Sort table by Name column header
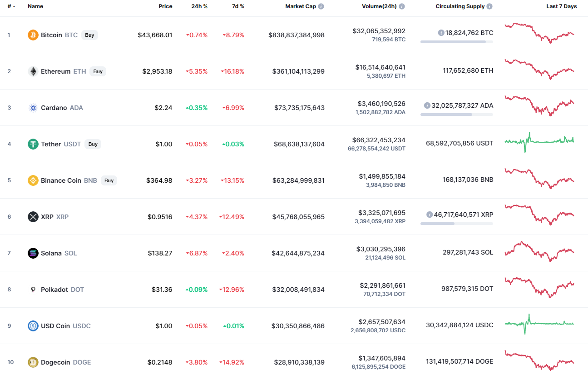 click(35, 6)
